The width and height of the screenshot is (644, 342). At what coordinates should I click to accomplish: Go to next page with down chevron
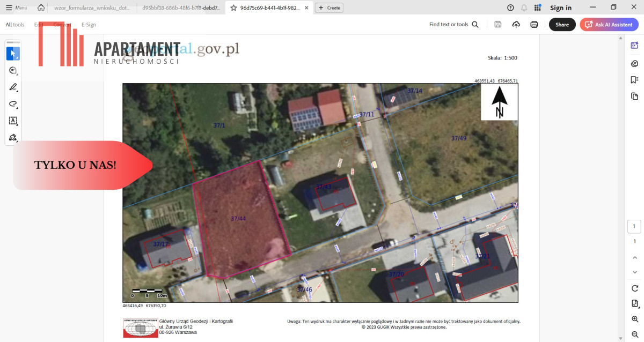pyautogui.click(x=634, y=272)
